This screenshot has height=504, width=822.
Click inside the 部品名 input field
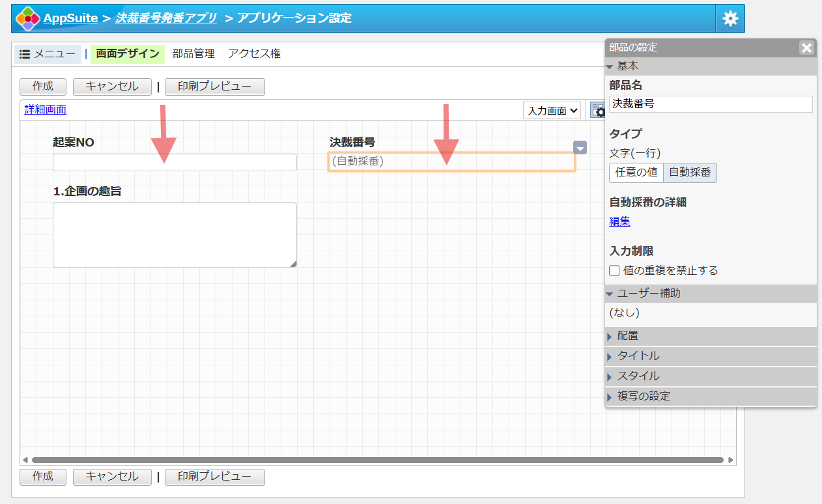[710, 104]
